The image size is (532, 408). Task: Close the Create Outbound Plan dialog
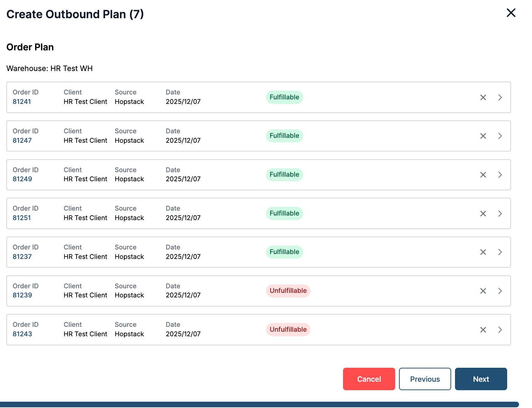pyautogui.click(x=511, y=13)
